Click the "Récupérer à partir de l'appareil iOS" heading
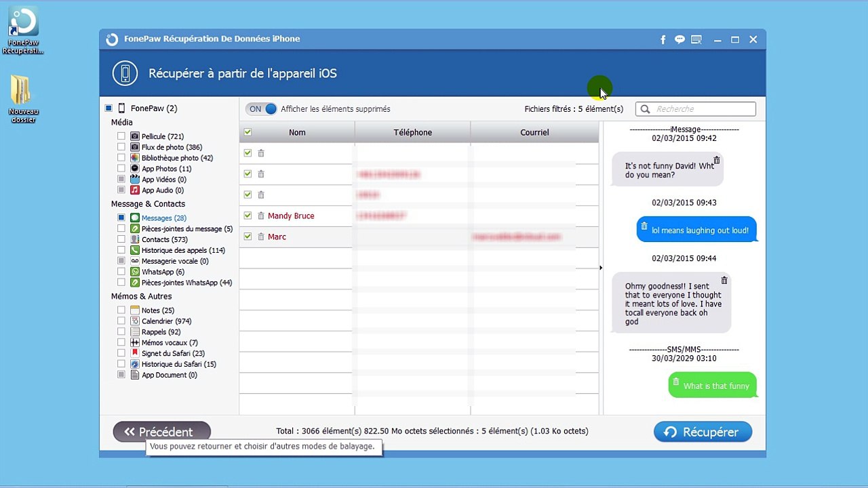The height and width of the screenshot is (488, 868). coord(243,73)
